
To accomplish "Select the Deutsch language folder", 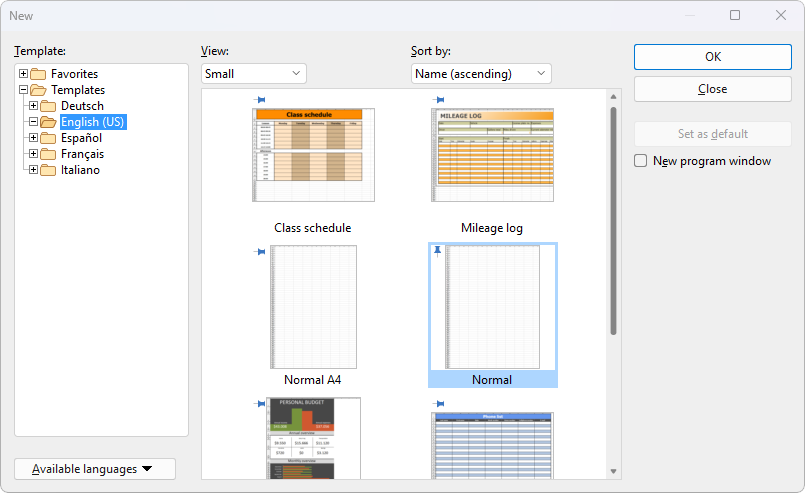I will pyautogui.click(x=82, y=106).
